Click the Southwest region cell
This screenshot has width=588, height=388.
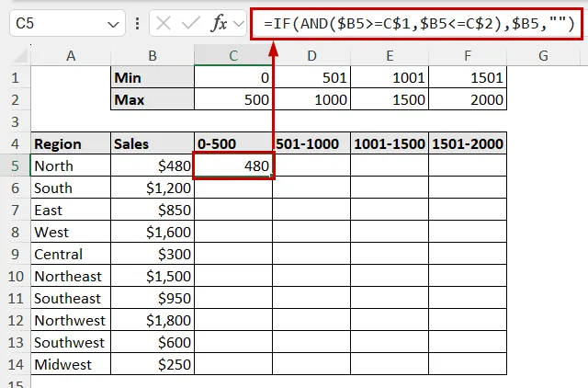(x=71, y=342)
